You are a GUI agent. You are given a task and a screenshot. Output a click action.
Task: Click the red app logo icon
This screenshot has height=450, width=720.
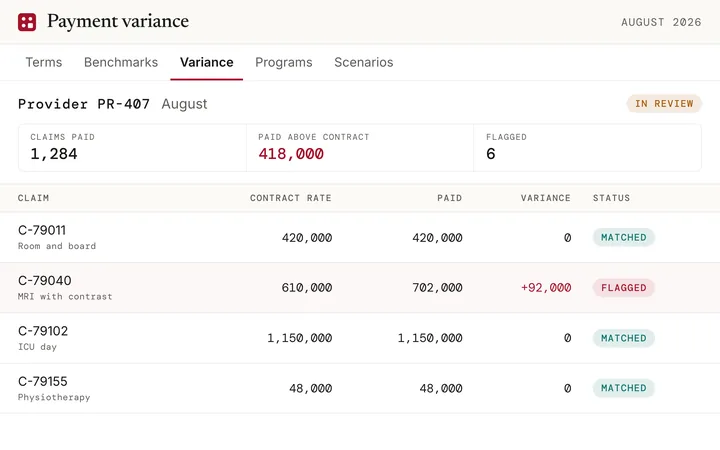[27, 22]
